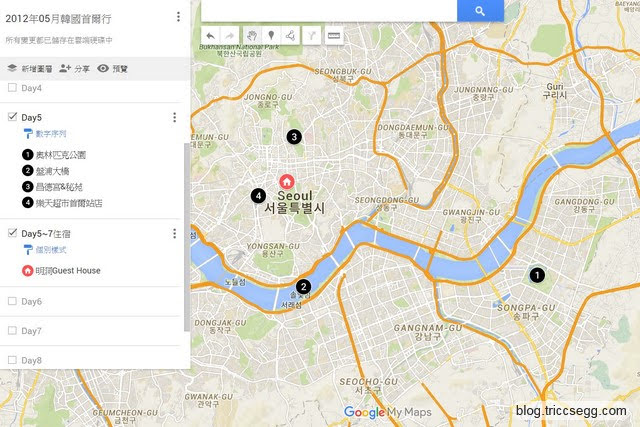Viewport: 640px width, 427px height.
Task: Choose the add directions tool
Action: [312, 36]
